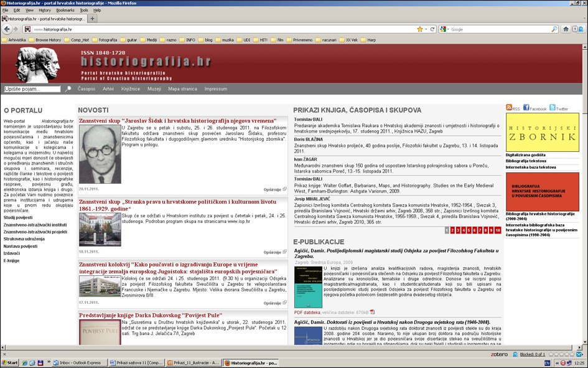Click the PDF file icon under Agičić publication
Screen dimensions: 588x368
pyautogui.click(x=373, y=312)
